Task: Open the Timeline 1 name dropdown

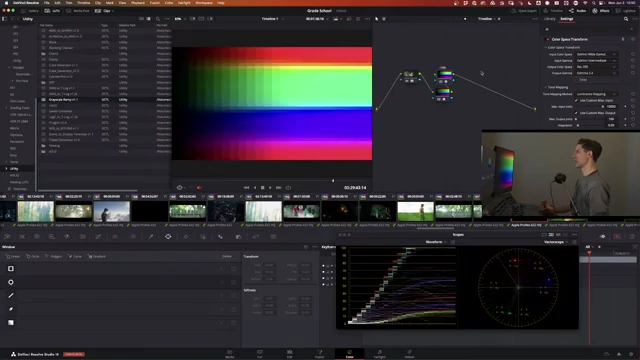Action: pos(273,19)
